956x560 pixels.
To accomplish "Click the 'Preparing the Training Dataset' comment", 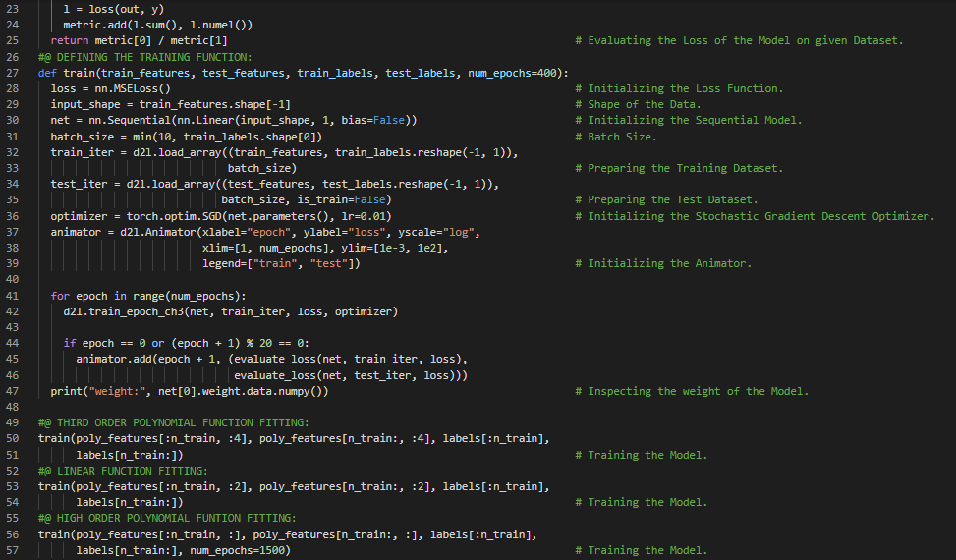I will point(685,168).
